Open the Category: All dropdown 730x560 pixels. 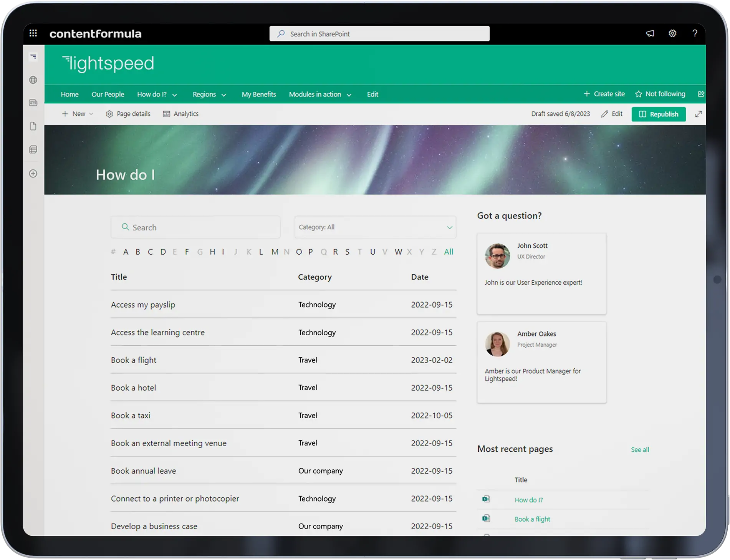tap(375, 227)
